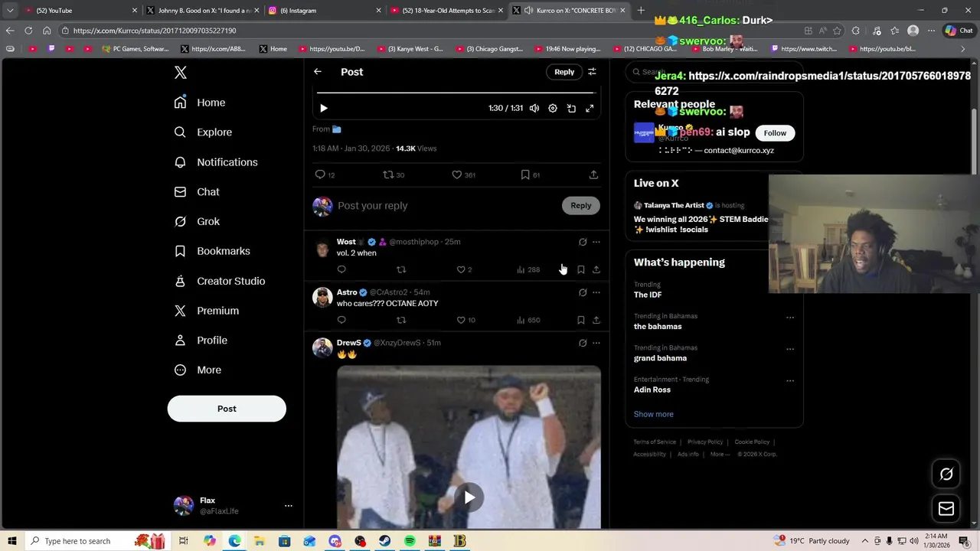Click the Reply button in header

click(x=564, y=72)
